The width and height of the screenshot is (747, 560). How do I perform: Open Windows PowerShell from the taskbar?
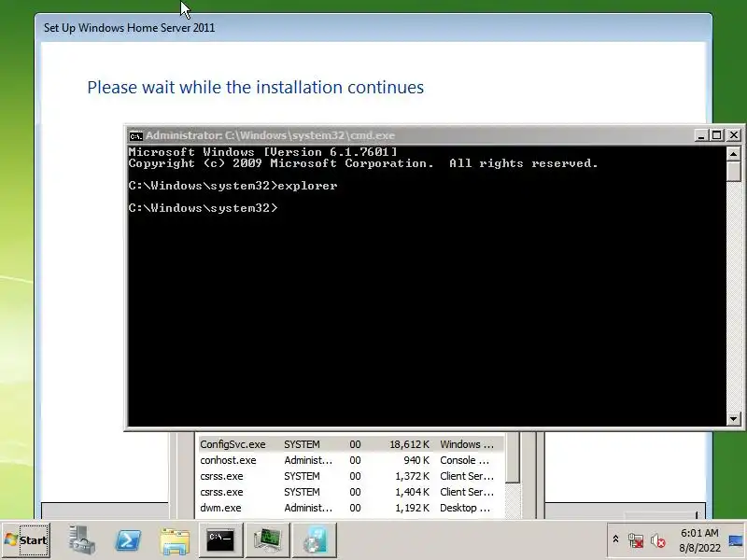pos(128,540)
